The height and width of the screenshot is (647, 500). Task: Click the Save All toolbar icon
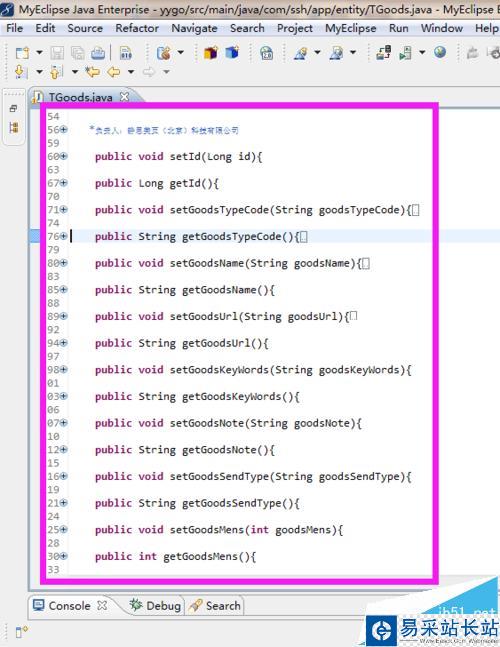[77, 53]
